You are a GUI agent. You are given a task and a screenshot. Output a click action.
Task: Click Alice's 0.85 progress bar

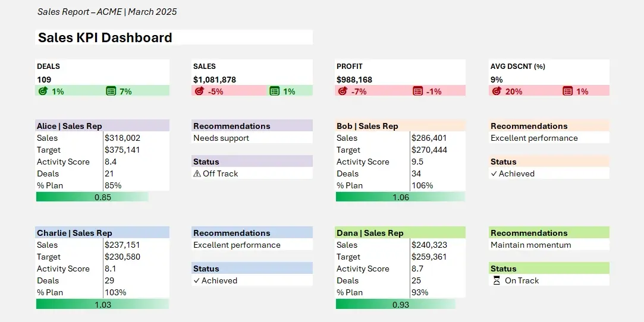coord(92,197)
